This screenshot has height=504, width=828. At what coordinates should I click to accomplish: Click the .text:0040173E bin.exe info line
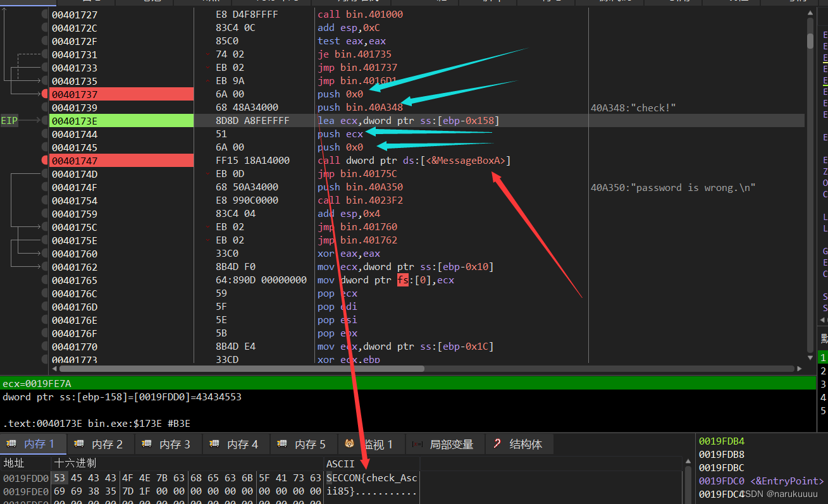pos(96,423)
